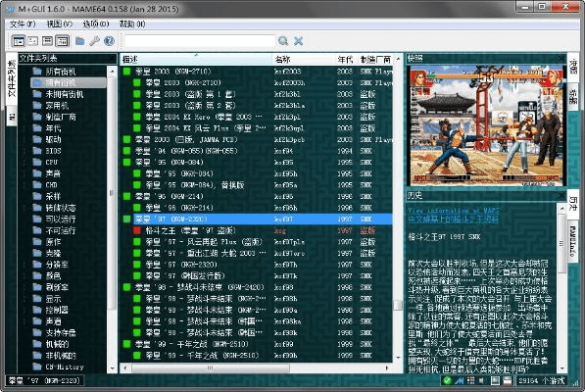Click the game list horizontal scroll-right arrow
Viewport: 585px width, 392px height.
(x=387, y=368)
